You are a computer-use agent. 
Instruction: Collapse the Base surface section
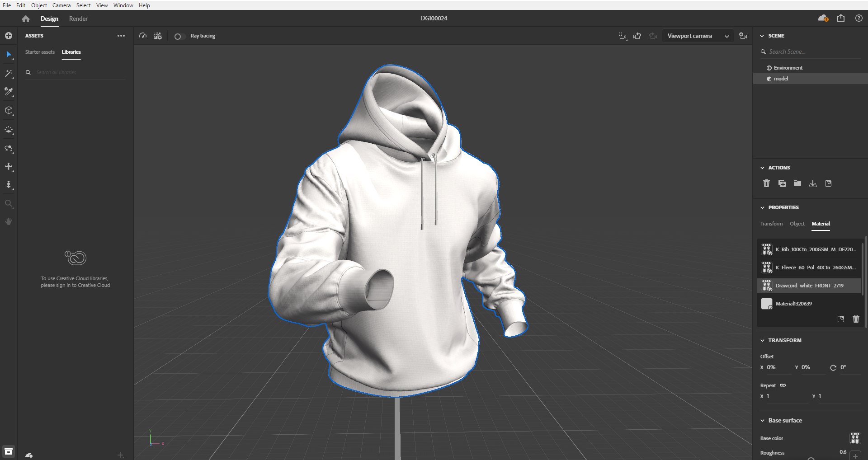[762, 420]
